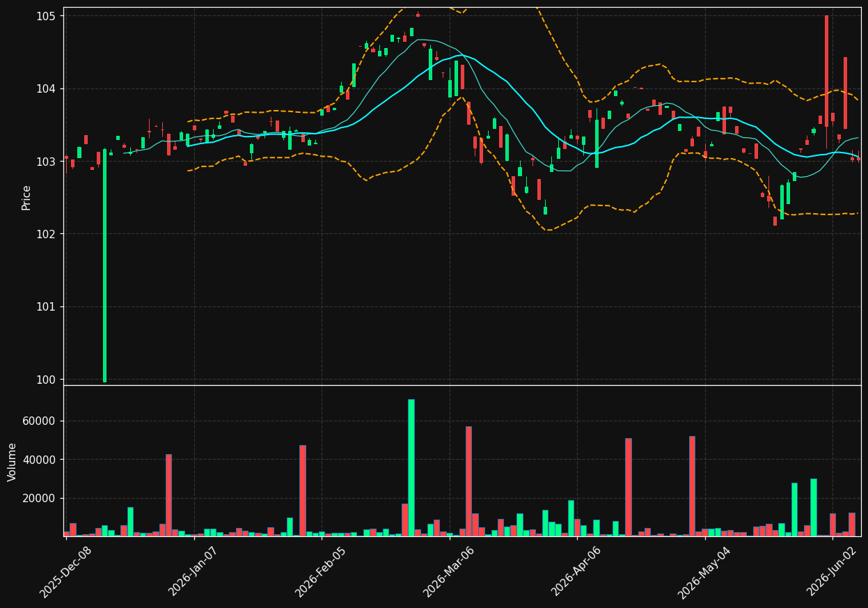This screenshot has height=608, width=868.
Task: Click the red volume bar near 2026-Mar-06
Action: point(468,481)
